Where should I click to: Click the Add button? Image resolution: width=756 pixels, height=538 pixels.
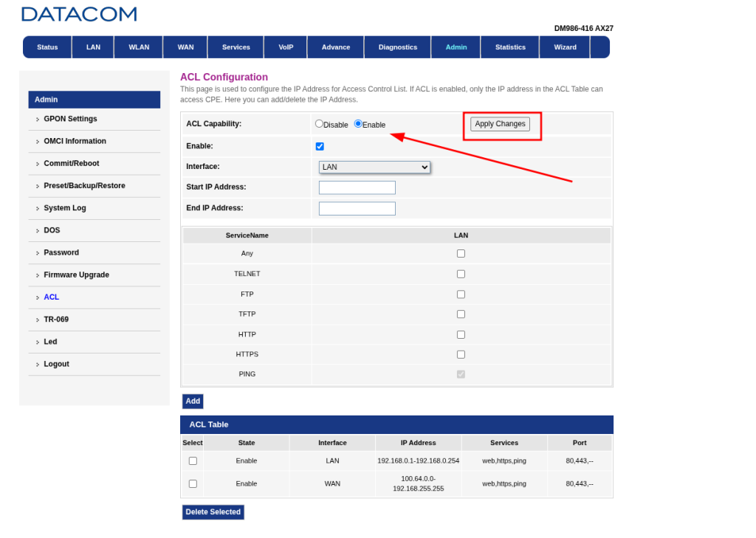193,401
